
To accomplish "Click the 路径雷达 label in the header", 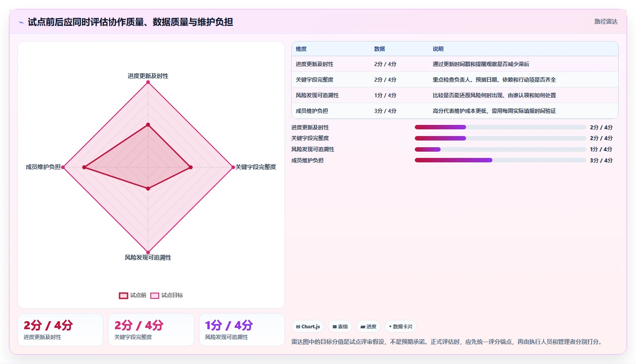I will pyautogui.click(x=606, y=21).
